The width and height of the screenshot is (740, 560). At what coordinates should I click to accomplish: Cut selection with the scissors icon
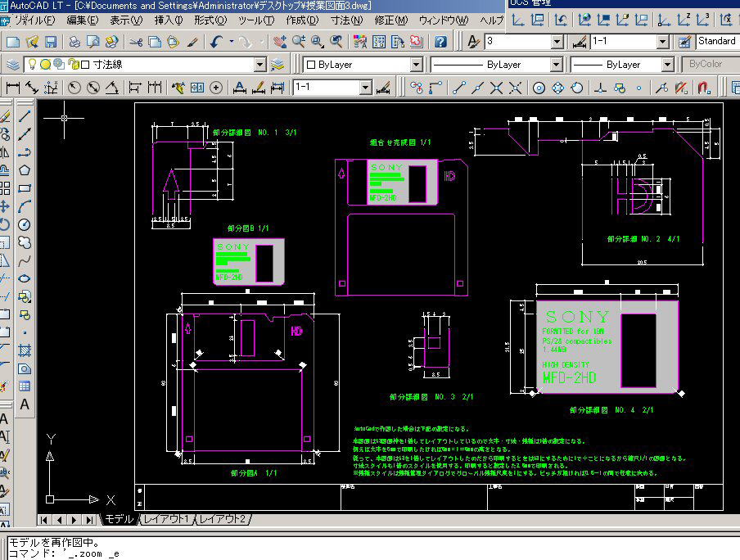[136, 42]
